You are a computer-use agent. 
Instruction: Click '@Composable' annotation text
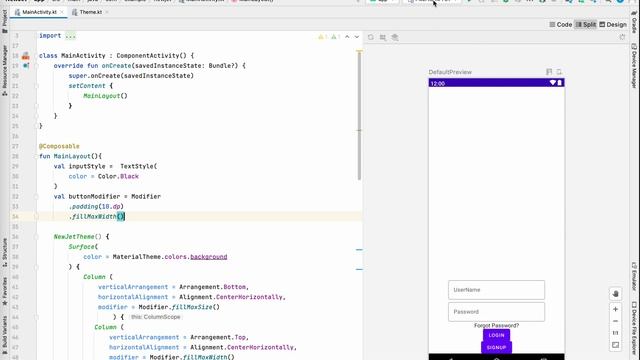59,146
